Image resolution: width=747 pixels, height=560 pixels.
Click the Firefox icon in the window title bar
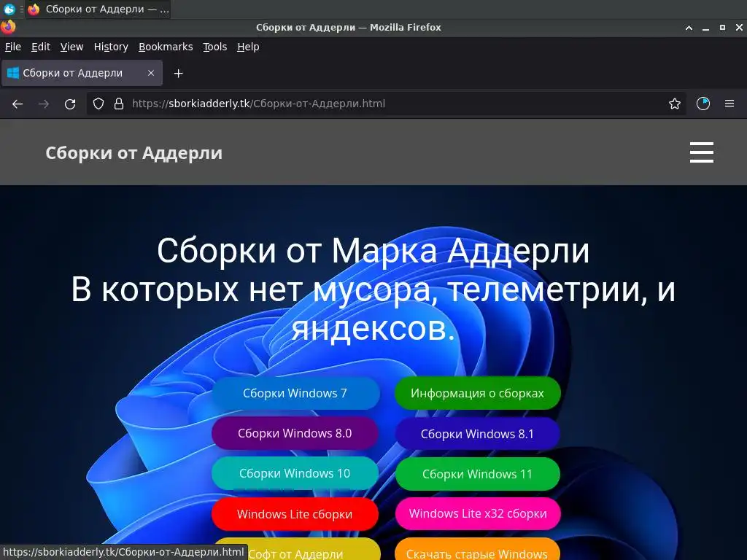click(x=7, y=27)
